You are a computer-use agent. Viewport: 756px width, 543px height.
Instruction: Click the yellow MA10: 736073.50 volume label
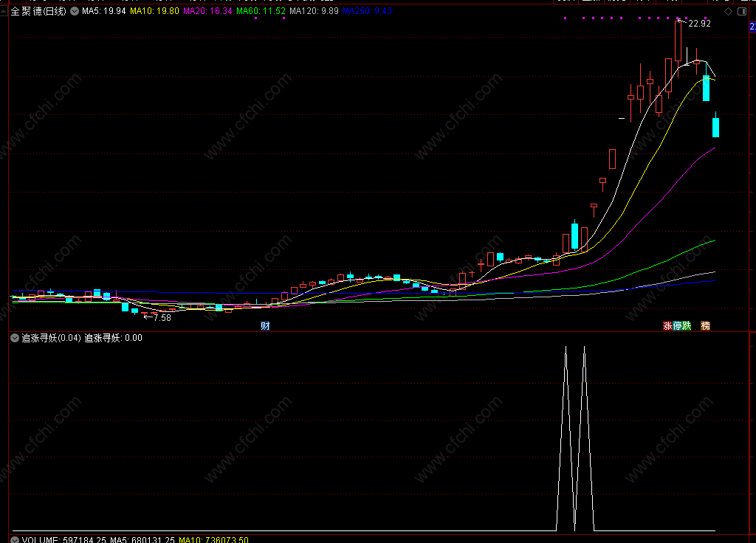point(213,540)
